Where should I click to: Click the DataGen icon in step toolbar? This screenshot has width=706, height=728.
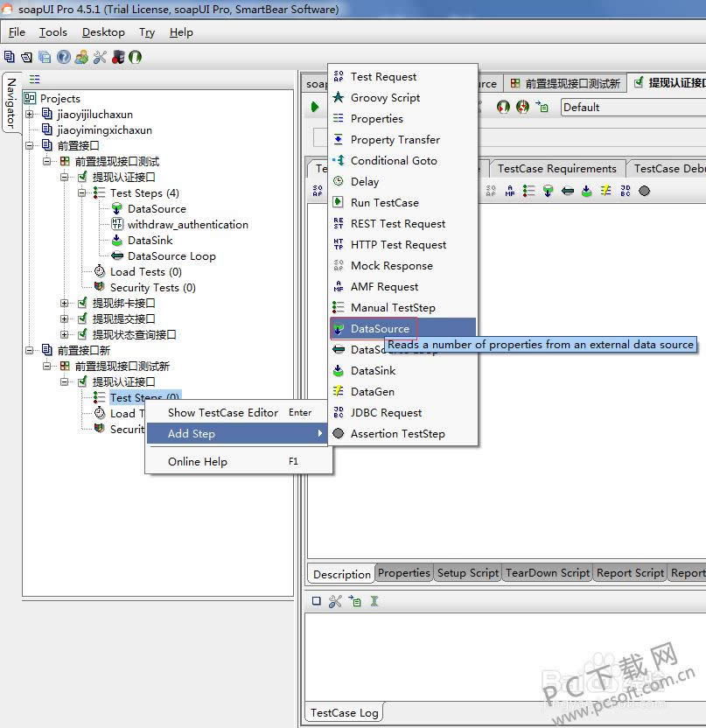tap(605, 191)
